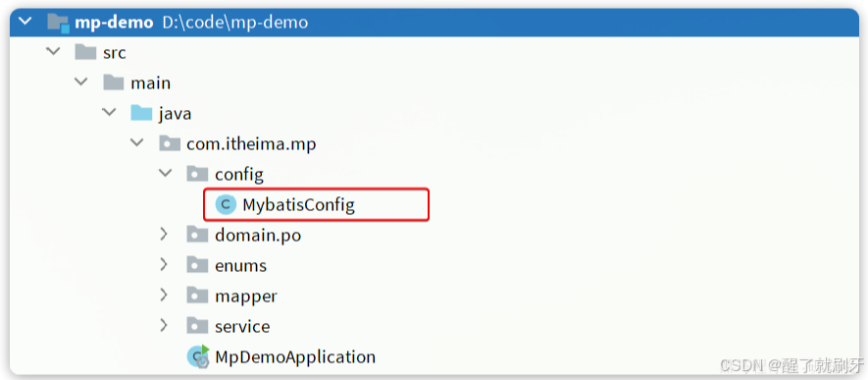Select the domain.po label

click(258, 236)
